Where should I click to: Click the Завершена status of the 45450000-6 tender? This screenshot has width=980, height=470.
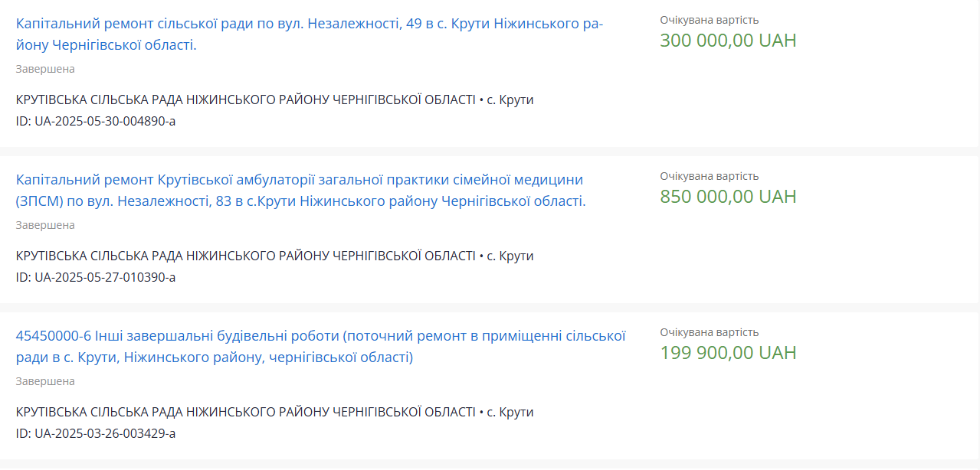tap(45, 381)
